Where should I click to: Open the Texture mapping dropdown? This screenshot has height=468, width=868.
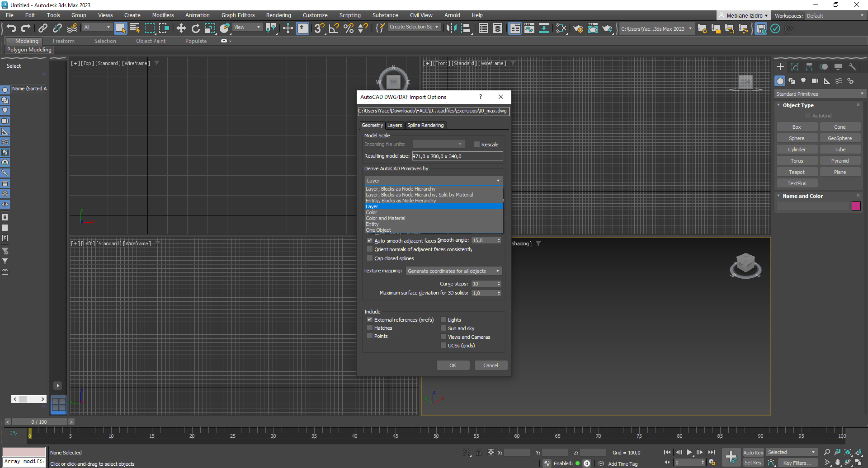pos(453,271)
